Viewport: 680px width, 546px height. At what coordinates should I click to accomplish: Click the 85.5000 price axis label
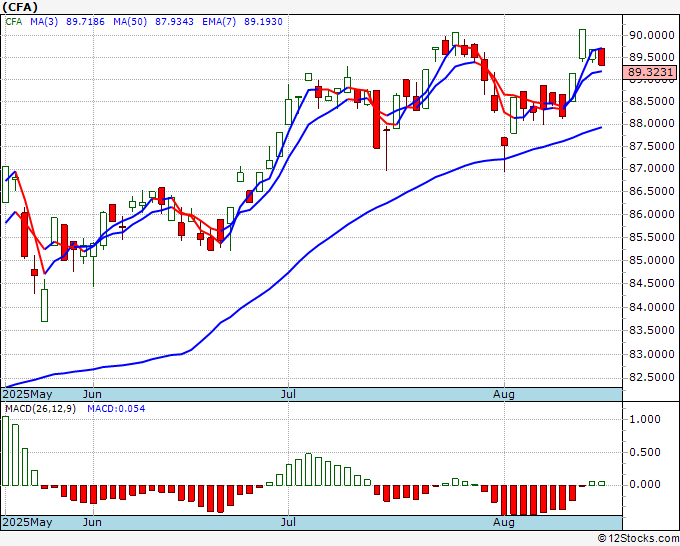[x=652, y=237]
